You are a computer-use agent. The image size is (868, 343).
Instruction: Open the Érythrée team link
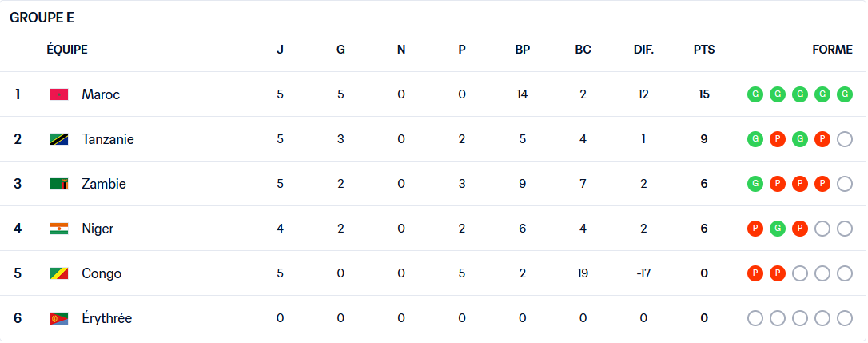tap(107, 318)
